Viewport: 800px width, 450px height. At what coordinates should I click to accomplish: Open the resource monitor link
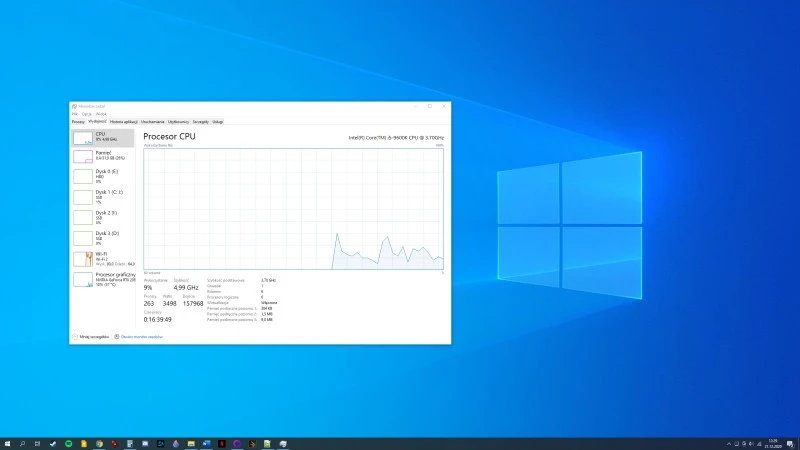click(x=138, y=337)
